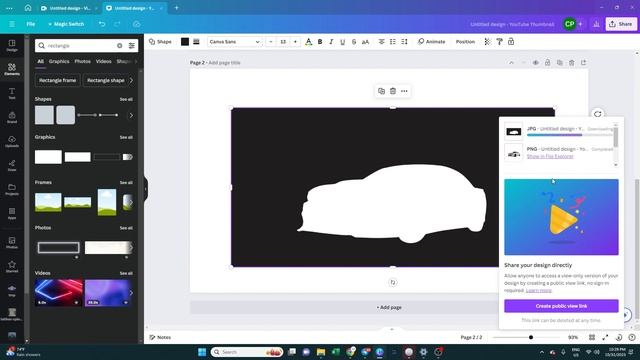
Task: Switch to the Videos tab in elements
Action: click(x=104, y=61)
